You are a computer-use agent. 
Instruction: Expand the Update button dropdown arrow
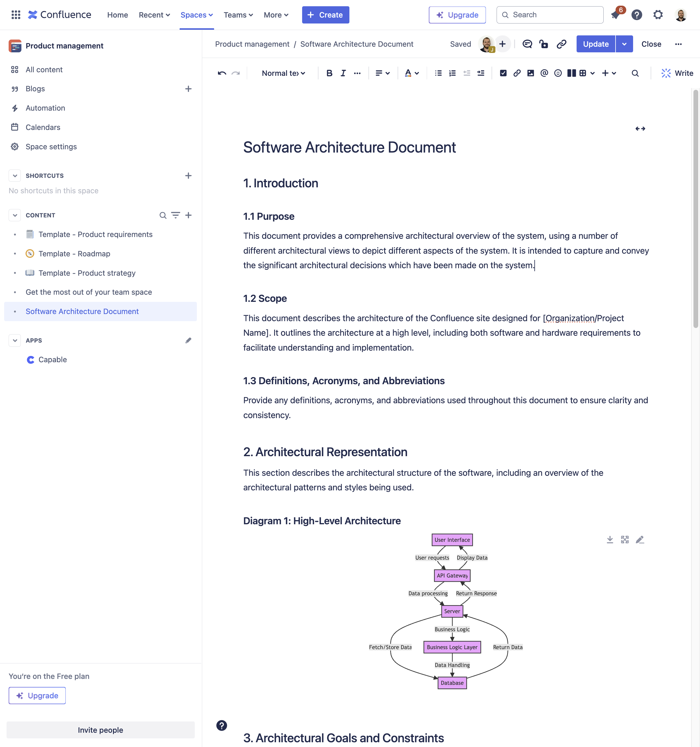[624, 44]
